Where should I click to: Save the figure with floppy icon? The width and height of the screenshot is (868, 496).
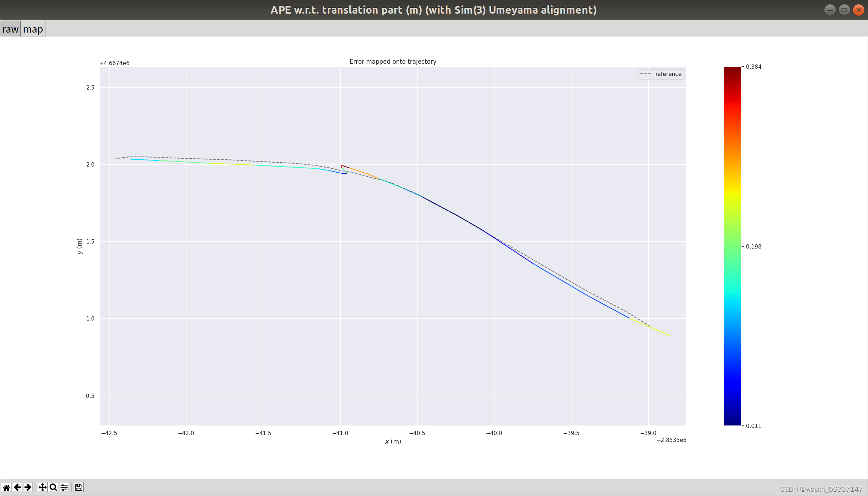pyautogui.click(x=79, y=487)
